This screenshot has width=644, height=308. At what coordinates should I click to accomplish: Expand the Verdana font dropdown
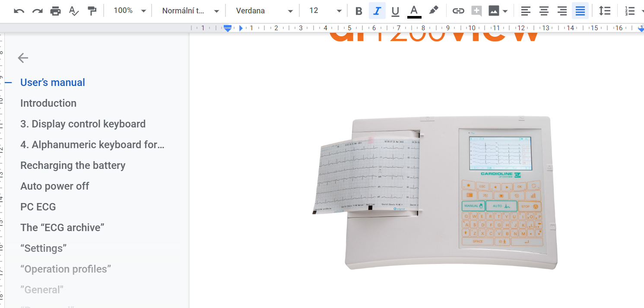tap(264, 11)
